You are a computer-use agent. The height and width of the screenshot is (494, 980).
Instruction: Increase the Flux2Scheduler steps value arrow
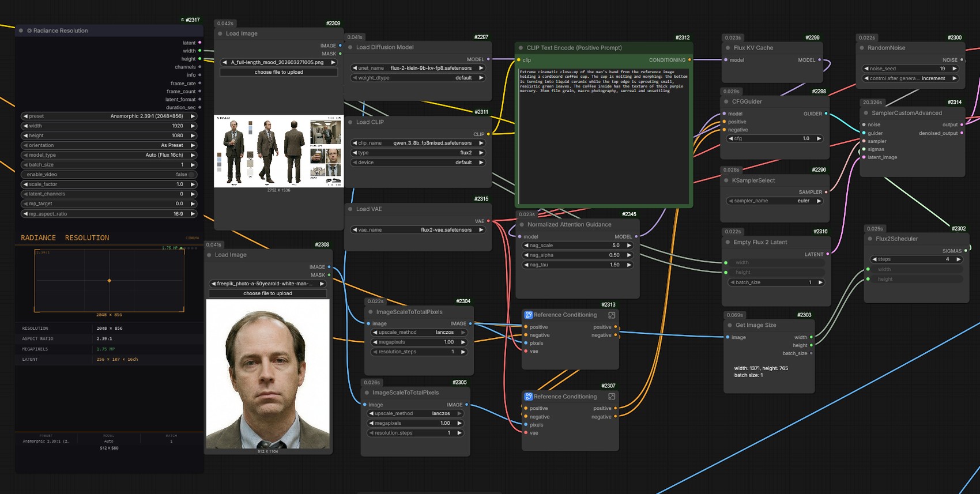click(958, 259)
